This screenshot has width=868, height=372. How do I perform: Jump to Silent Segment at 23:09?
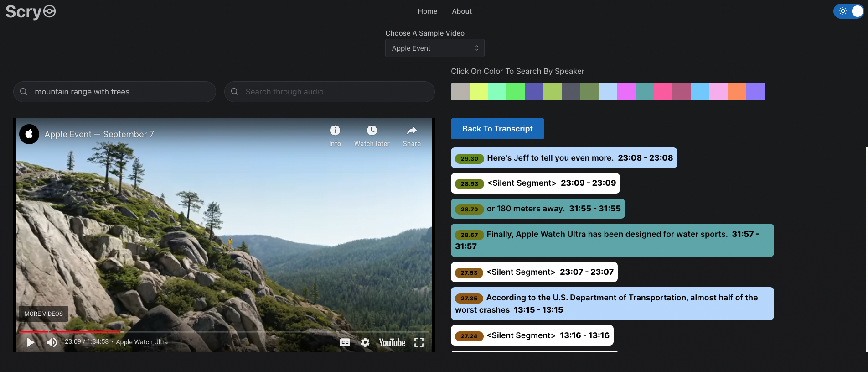coord(535,183)
